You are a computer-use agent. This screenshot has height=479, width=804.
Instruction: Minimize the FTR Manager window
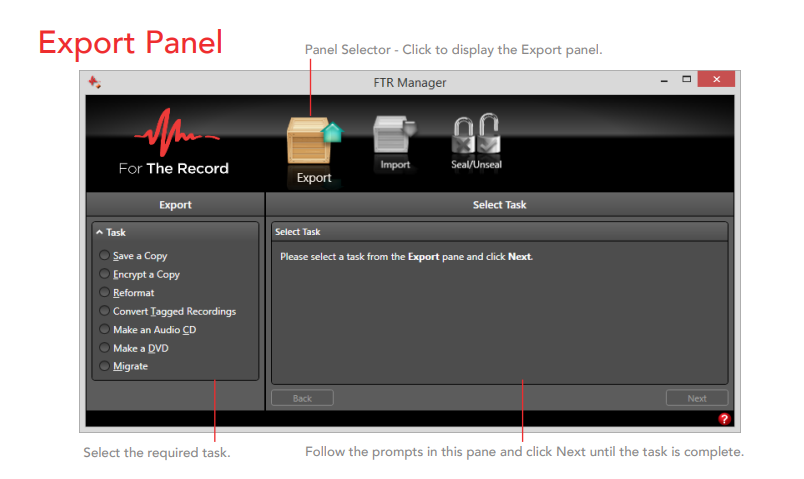[664, 81]
